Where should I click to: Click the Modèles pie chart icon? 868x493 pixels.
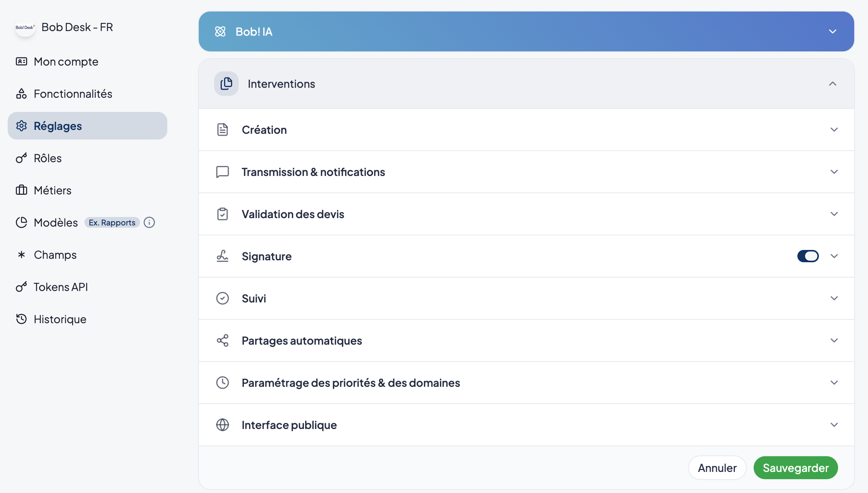(x=21, y=222)
